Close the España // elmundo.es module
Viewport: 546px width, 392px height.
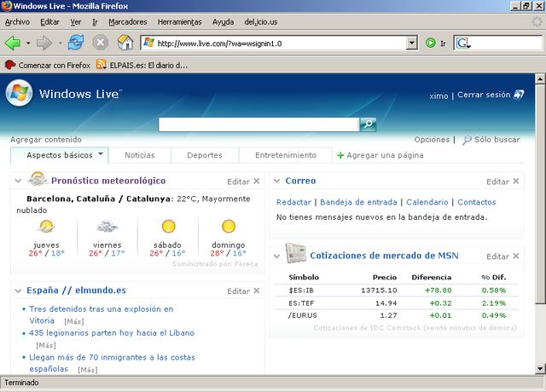257,291
